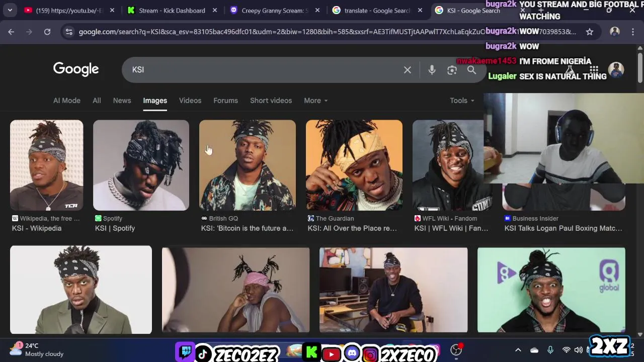
Task: Open The Guardian All Over the Place link
Action: tap(352, 228)
